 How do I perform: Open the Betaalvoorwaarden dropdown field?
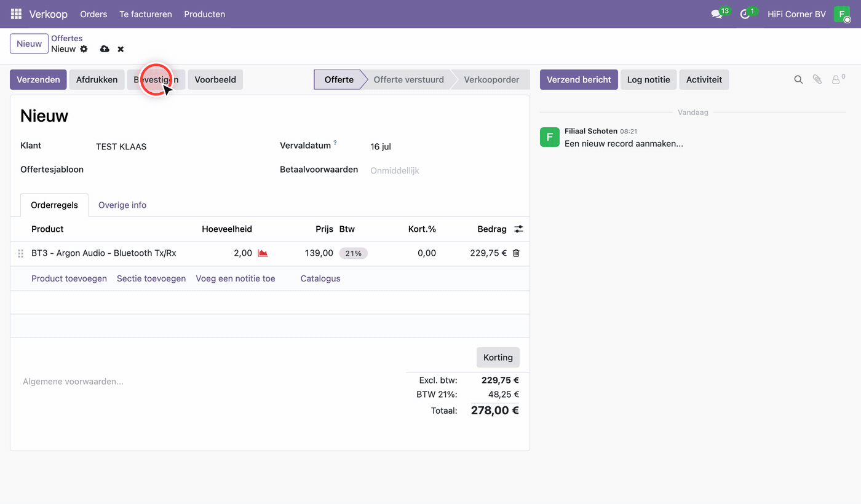444,171
